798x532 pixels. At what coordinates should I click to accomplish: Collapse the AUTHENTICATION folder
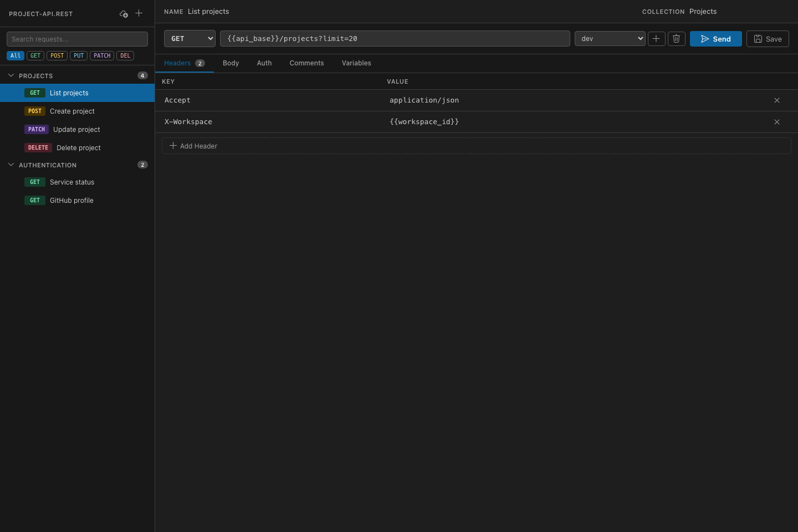tap(11, 165)
